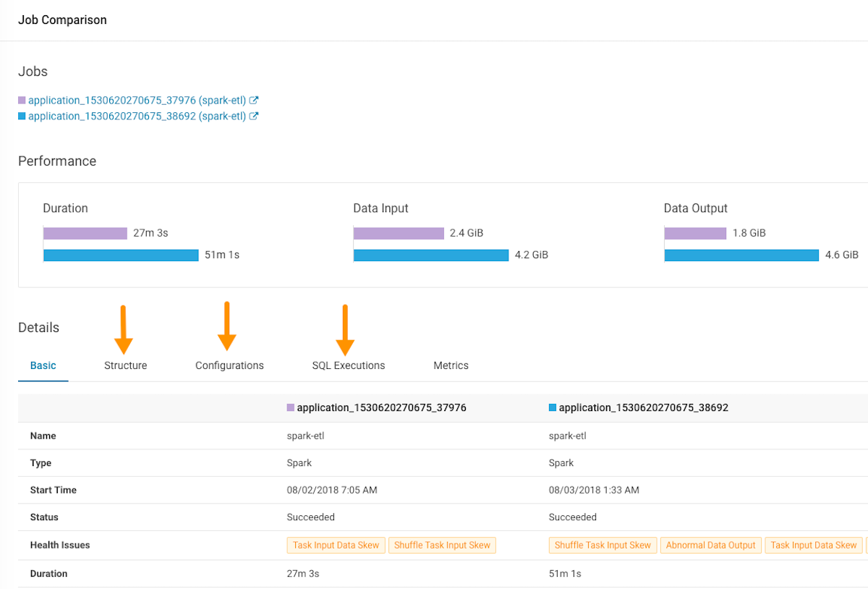Switch to the Structure tab
Viewport: 868px width, 589px height.
pyautogui.click(x=125, y=365)
